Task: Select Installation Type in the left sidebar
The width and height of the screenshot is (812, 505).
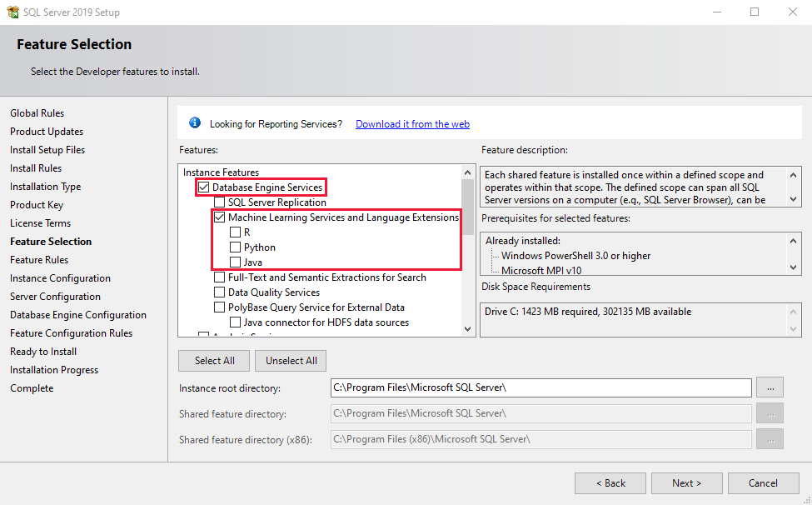Action: click(45, 186)
